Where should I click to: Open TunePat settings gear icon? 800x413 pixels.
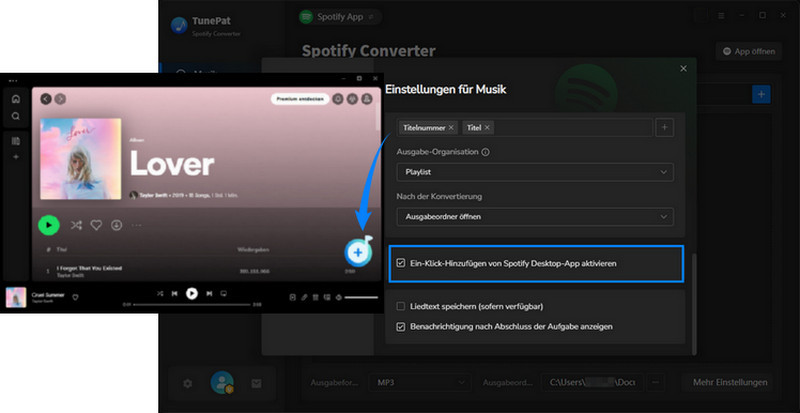point(188,383)
